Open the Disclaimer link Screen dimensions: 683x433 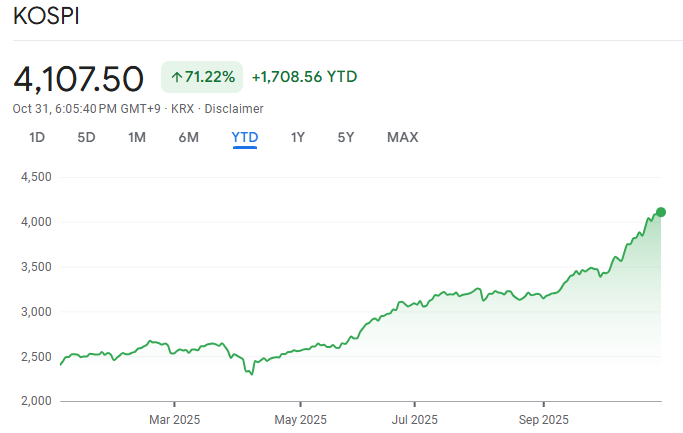point(234,108)
